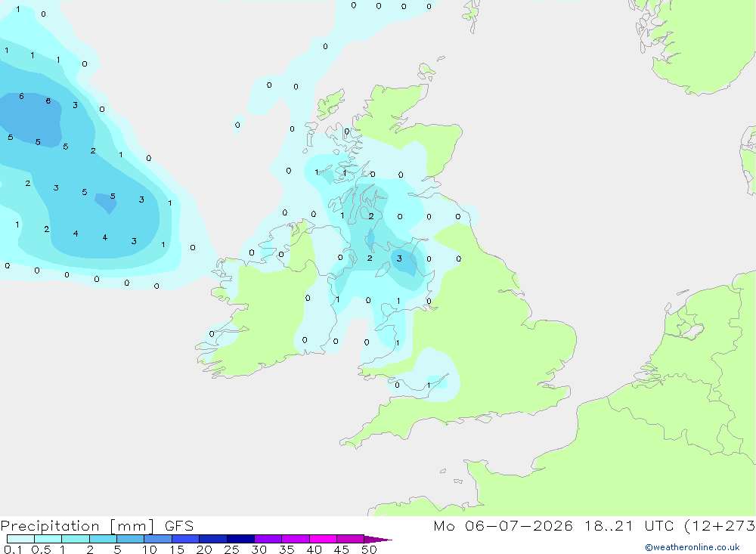Select the 0.1–0.5 mm palest cyan legend swatch
This screenshot has height=554, width=756.
pos(20,539)
